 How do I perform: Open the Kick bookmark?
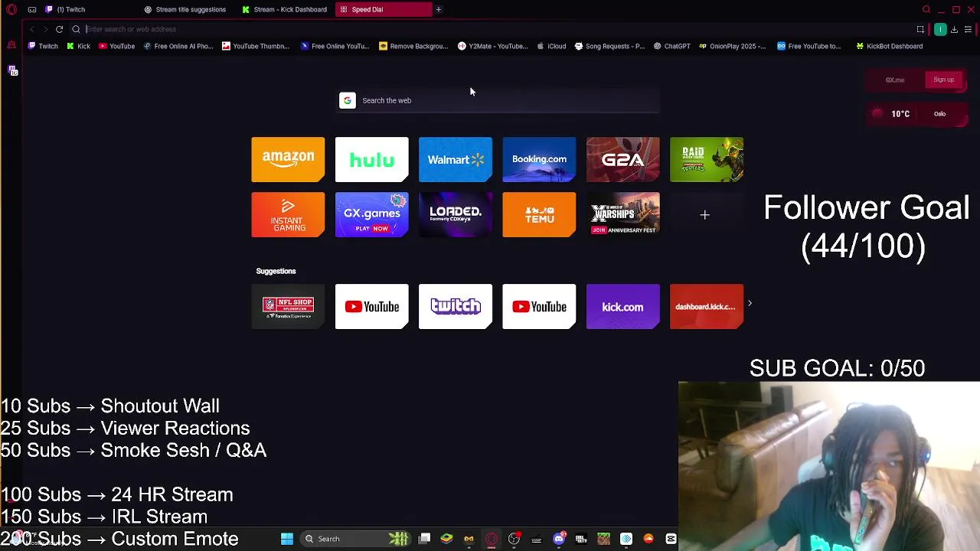coord(78,46)
